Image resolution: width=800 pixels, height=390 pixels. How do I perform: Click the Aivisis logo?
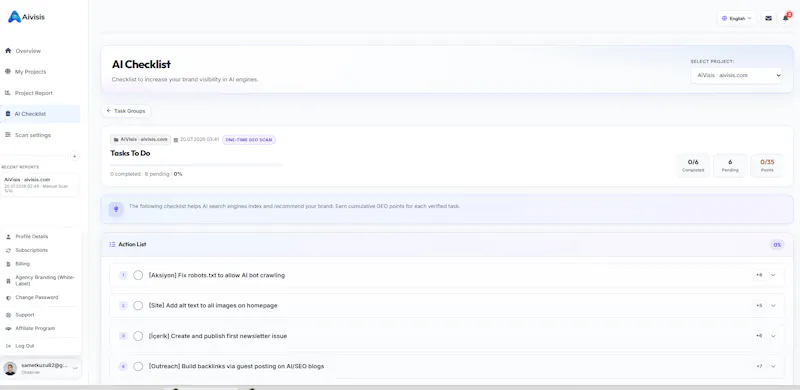[x=27, y=17]
